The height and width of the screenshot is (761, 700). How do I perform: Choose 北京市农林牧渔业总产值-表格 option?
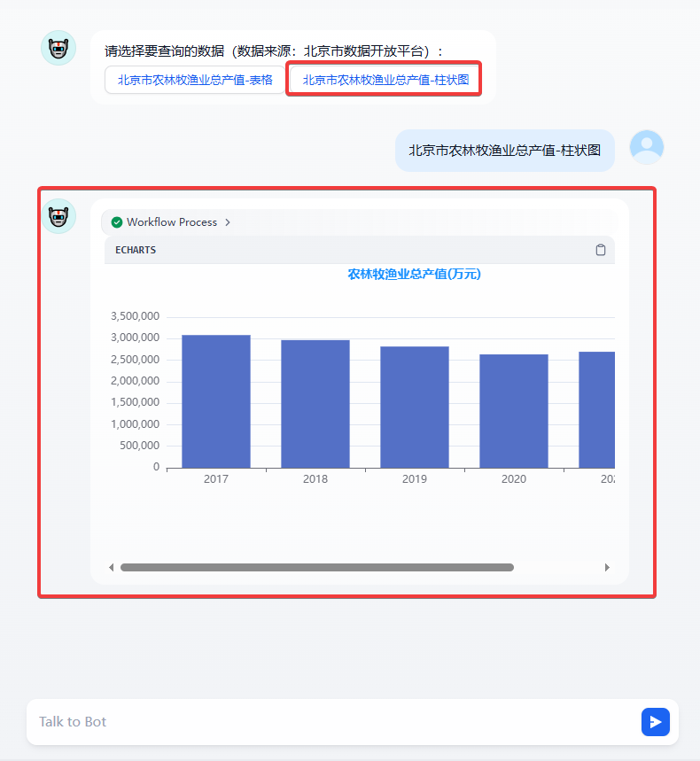[x=195, y=80]
